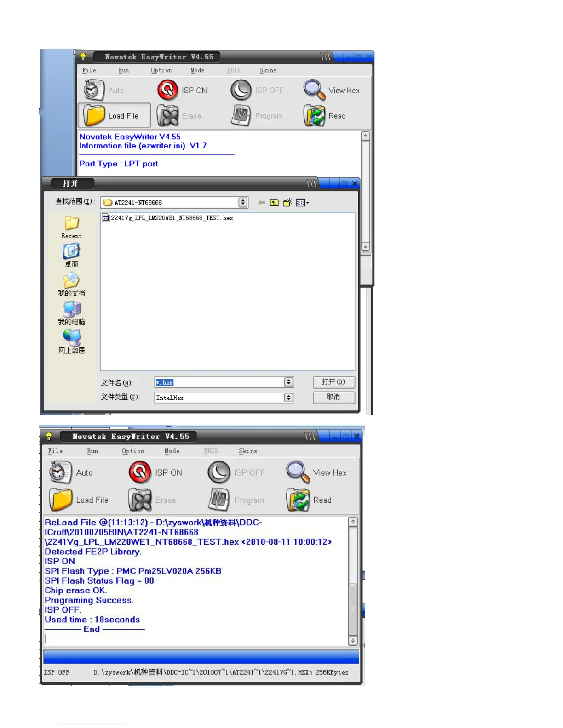563x728 pixels.
Task: Click the Program icon in lower EasyWriter window
Action: click(x=219, y=500)
